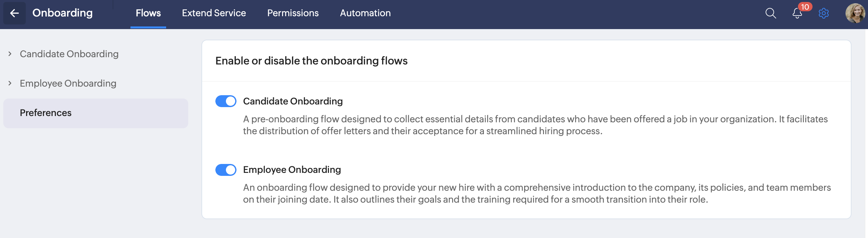Click the settings gear icon
The height and width of the screenshot is (238, 868).
coord(823,14)
